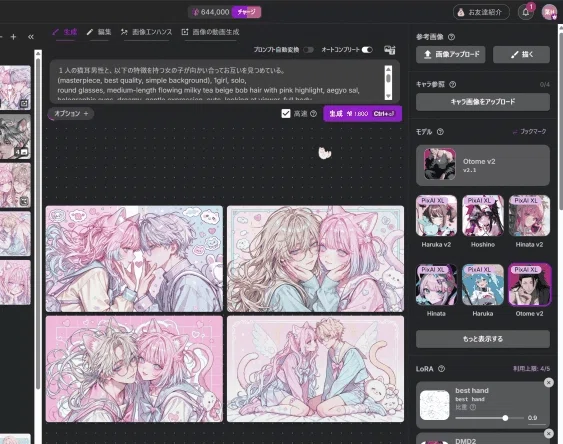Switch to the 生成 tab
Viewport: 563px width, 444px height.
point(65,32)
